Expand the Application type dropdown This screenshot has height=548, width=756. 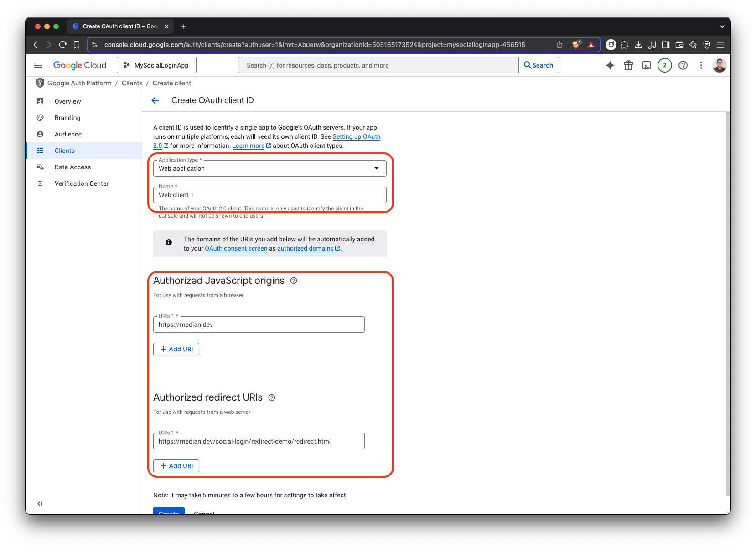coord(270,168)
